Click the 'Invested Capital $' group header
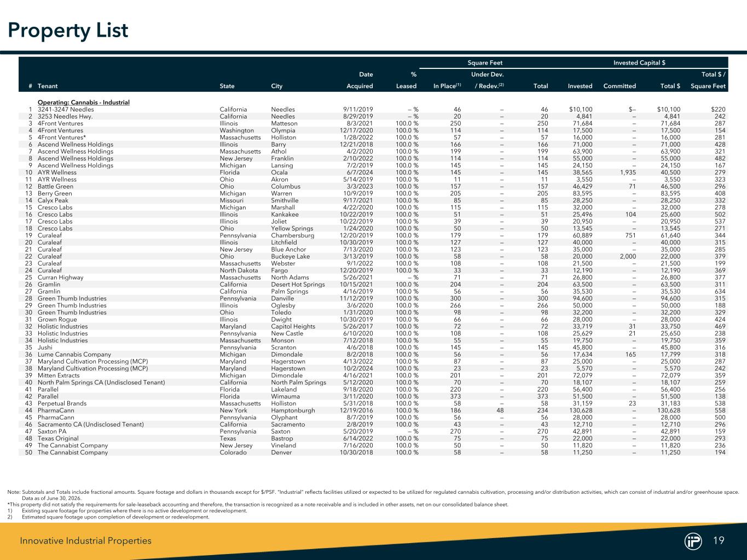Image resolution: width=747 pixels, height=560 pixels. coord(639,63)
